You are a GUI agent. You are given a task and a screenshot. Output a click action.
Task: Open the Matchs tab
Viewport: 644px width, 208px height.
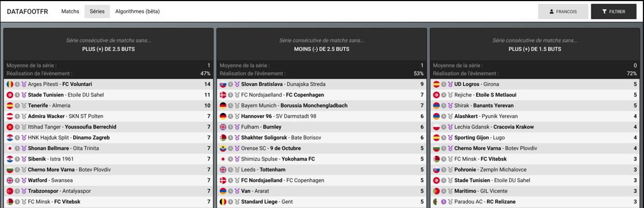pos(70,11)
